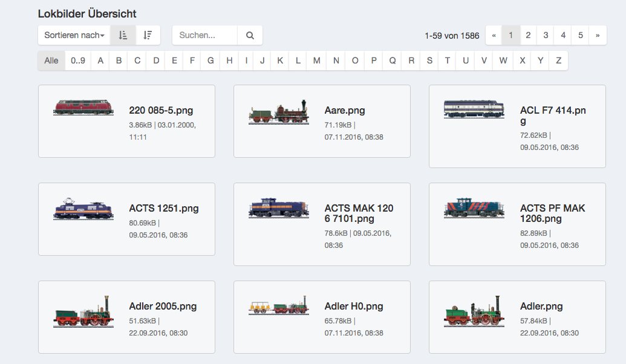Select the Aare.png steam locomotive image
626x364 pixels.
[278, 113]
